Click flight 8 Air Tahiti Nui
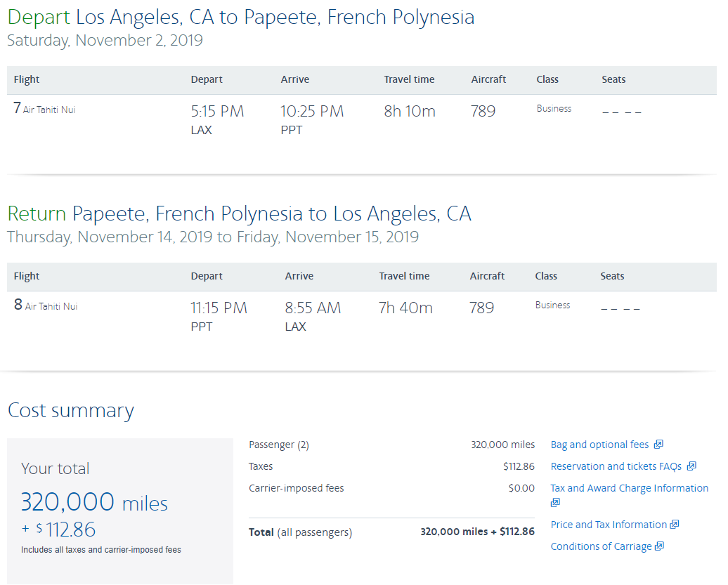 [46, 306]
